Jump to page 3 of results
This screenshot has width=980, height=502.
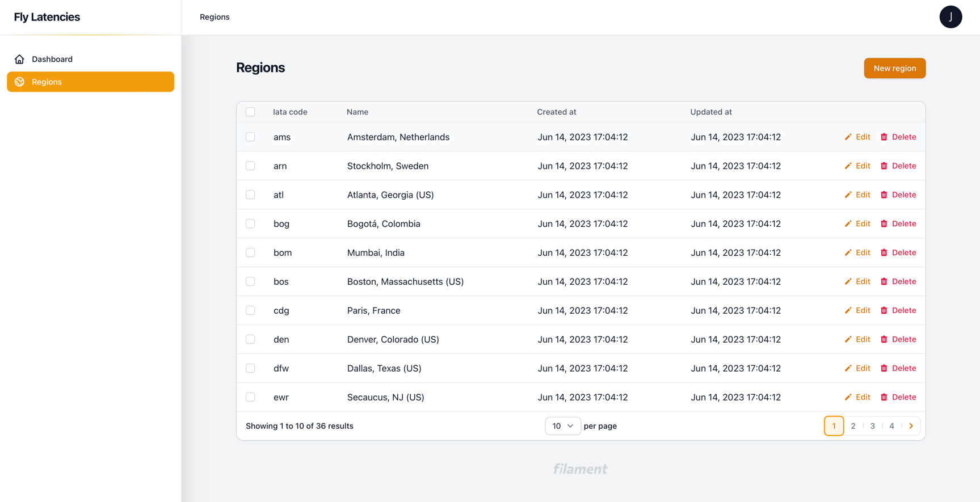[872, 426]
